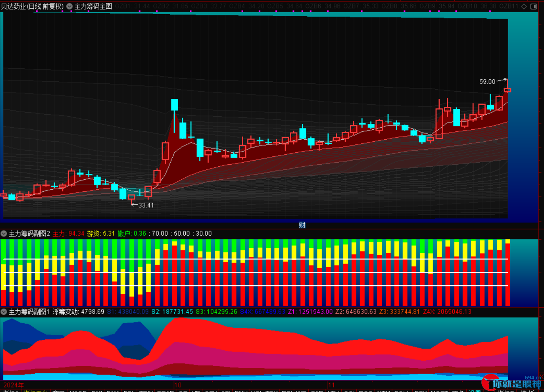Switch to the BOLL indicator tab
This screenshot has height=392, width=544.
(402, 391)
